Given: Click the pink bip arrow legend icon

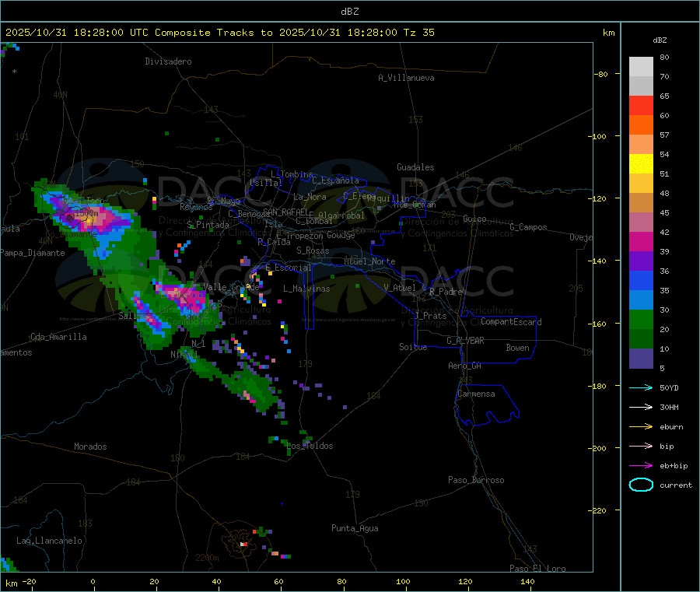Looking at the screenshot, I should (641, 446).
